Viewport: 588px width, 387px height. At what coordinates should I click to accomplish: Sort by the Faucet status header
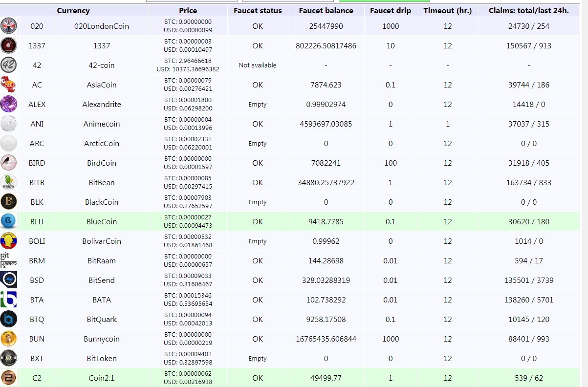[258, 10]
